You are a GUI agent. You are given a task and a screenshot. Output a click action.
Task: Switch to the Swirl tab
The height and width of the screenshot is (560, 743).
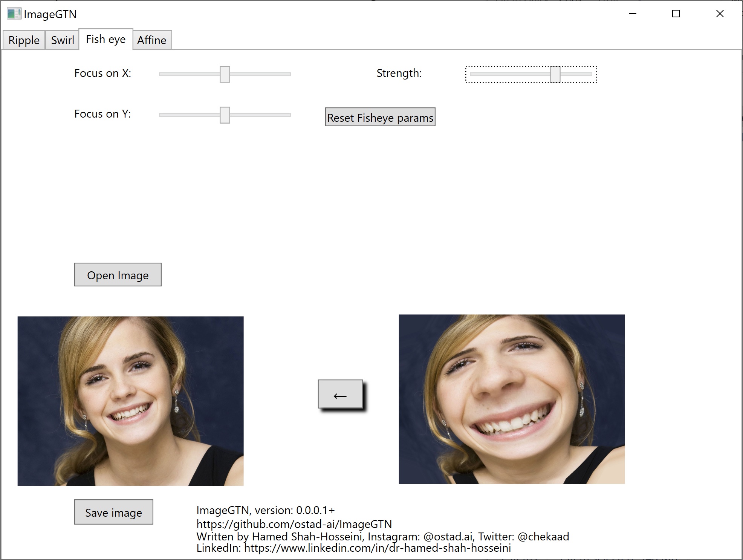point(62,40)
